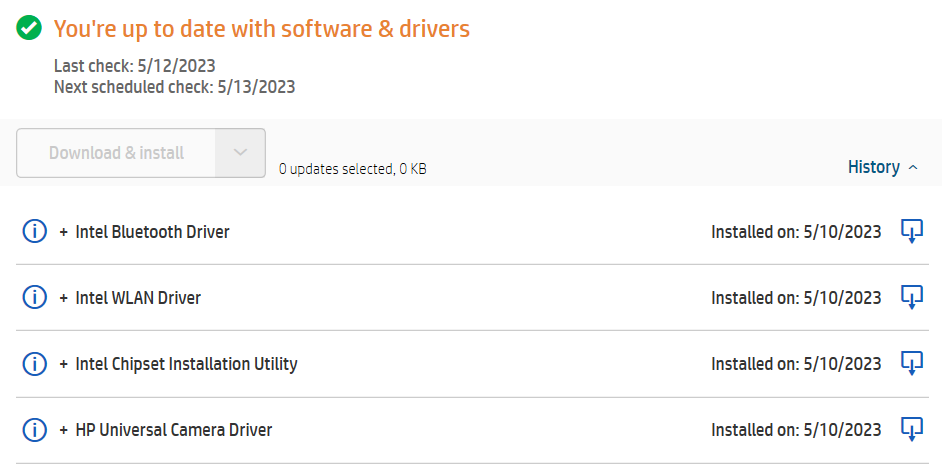The height and width of the screenshot is (466, 942).
Task: Click the Intel WLAN Driver title
Action: [x=138, y=298]
